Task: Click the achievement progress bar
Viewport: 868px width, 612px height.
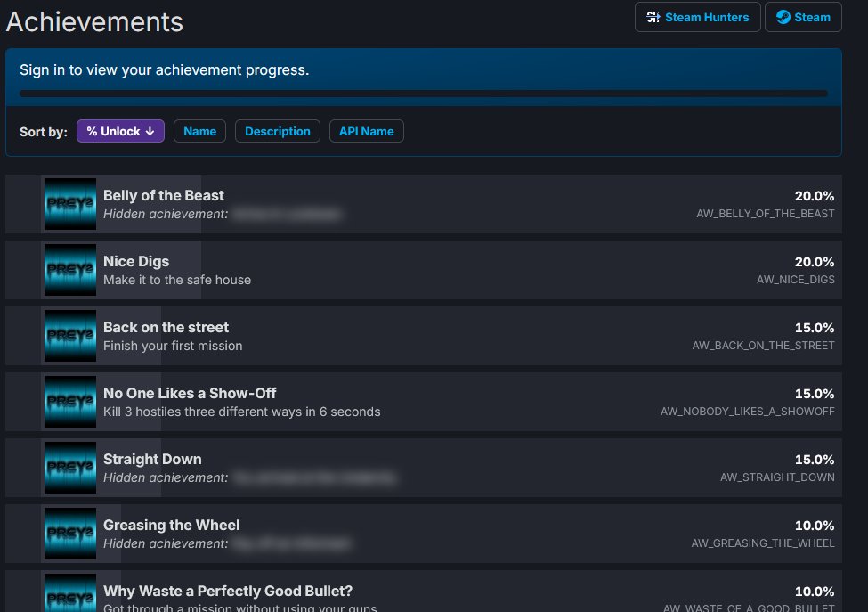Action: coord(424,94)
